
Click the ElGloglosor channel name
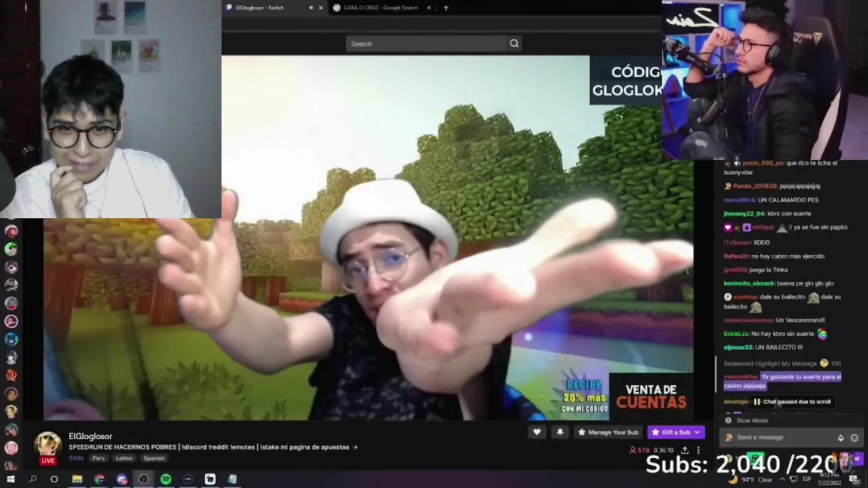pyautogui.click(x=90, y=436)
